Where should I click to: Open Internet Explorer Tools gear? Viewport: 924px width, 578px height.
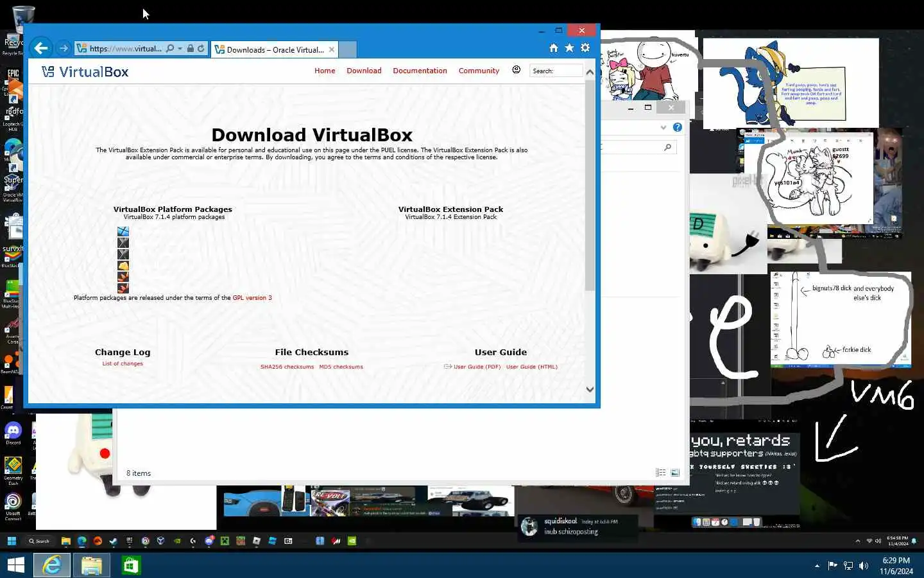pyautogui.click(x=585, y=48)
